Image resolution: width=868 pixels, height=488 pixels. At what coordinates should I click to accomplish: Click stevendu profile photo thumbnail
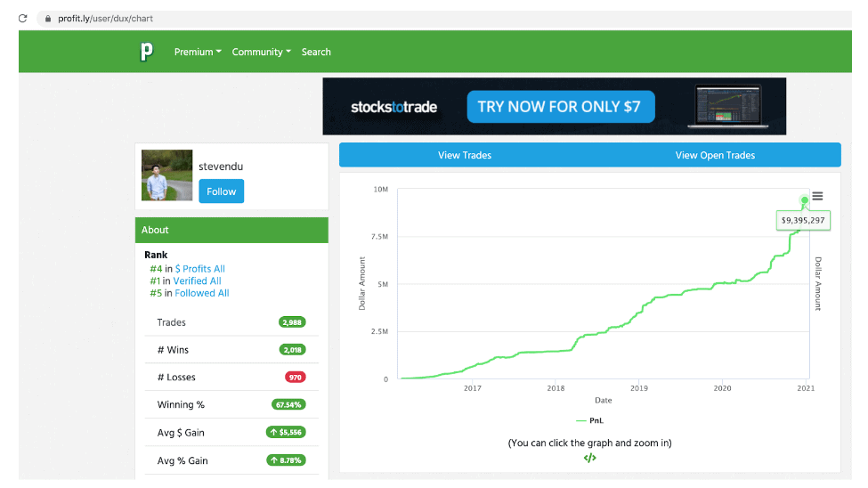(166, 175)
